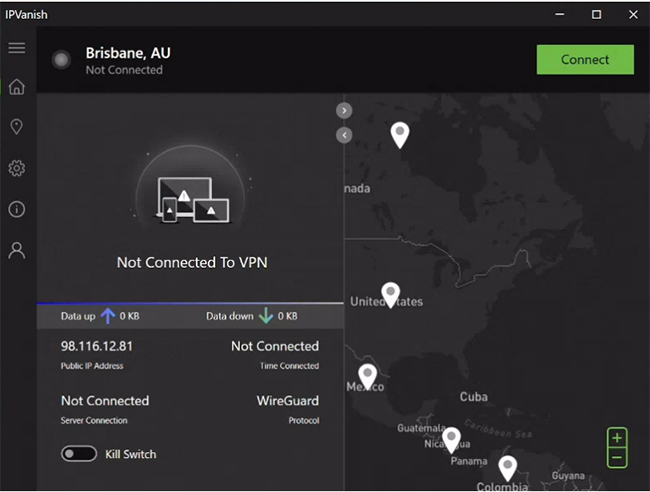Maximize the IPVanish window

(x=596, y=15)
